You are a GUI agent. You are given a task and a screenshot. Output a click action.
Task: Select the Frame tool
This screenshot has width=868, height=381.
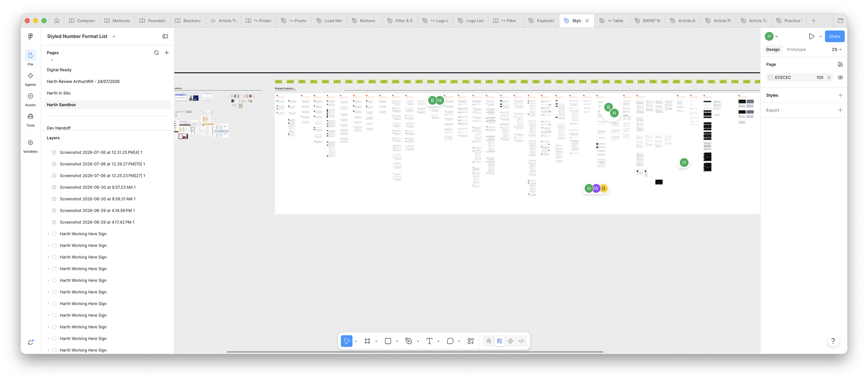[x=367, y=341]
